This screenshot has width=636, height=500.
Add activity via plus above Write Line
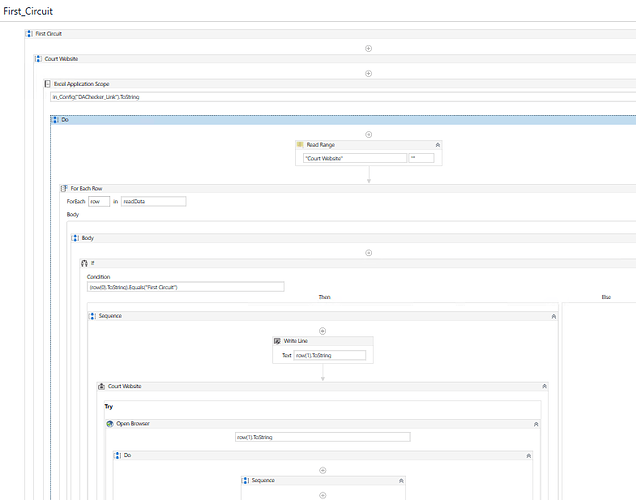click(322, 331)
